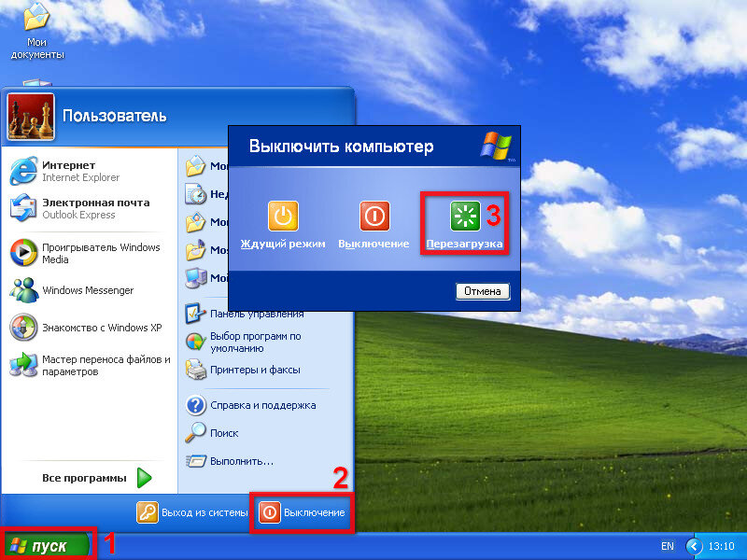Open the Пуск start button
This screenshot has height=560, width=747.
[x=46, y=546]
